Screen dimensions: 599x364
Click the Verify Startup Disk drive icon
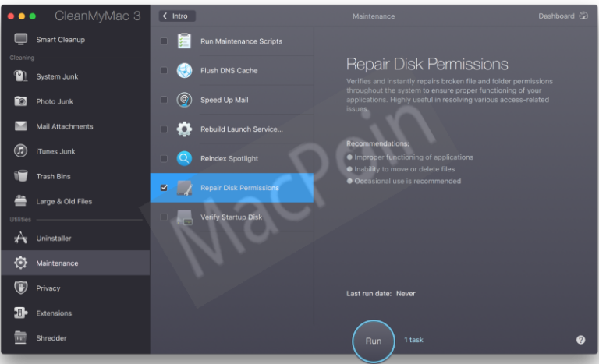point(184,217)
